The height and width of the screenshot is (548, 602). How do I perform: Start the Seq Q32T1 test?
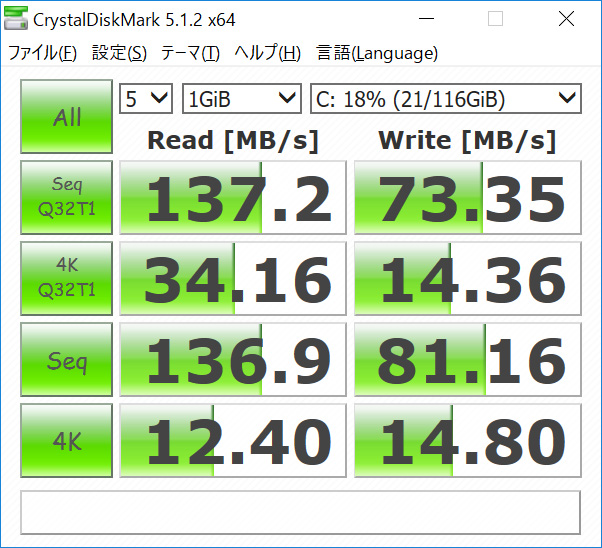(x=66, y=197)
